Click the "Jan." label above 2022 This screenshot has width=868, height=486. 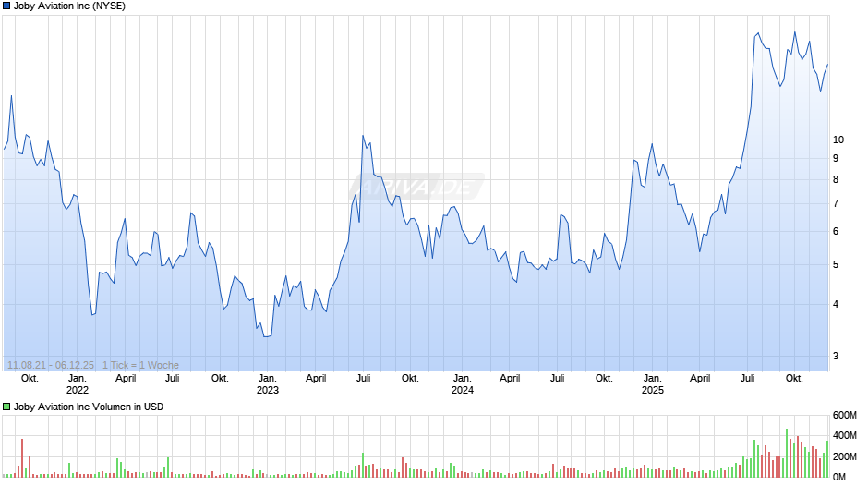78,378
